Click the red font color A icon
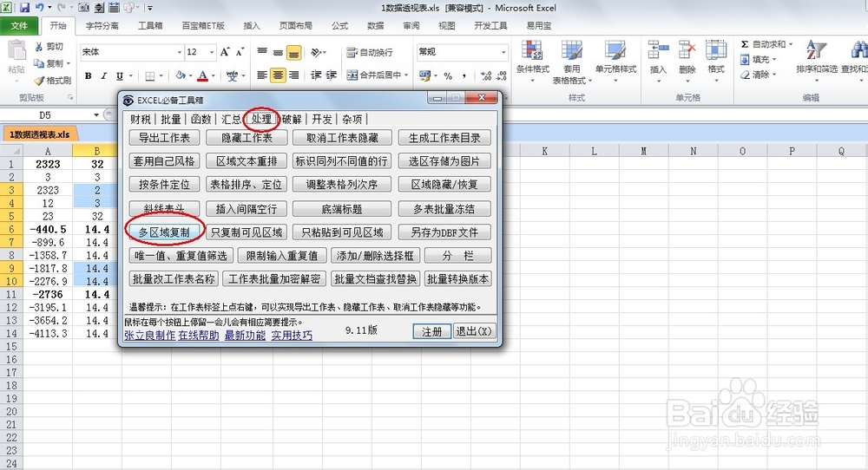Viewport: 868px width, 470px height. (202, 75)
